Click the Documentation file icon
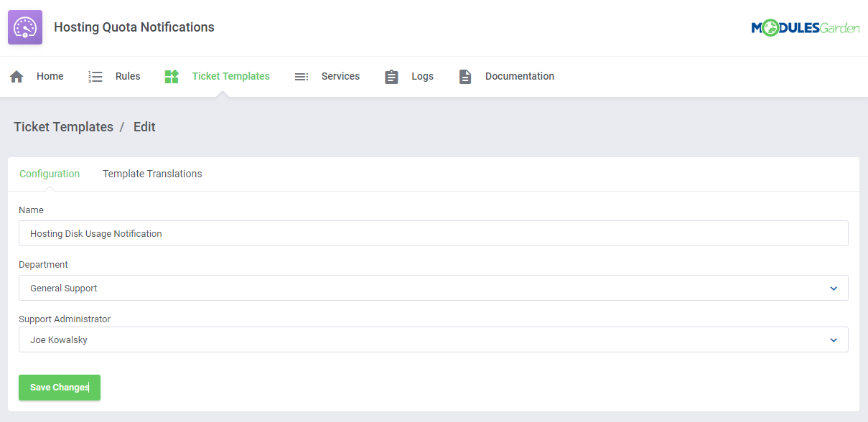This screenshot has width=868, height=422. (465, 77)
